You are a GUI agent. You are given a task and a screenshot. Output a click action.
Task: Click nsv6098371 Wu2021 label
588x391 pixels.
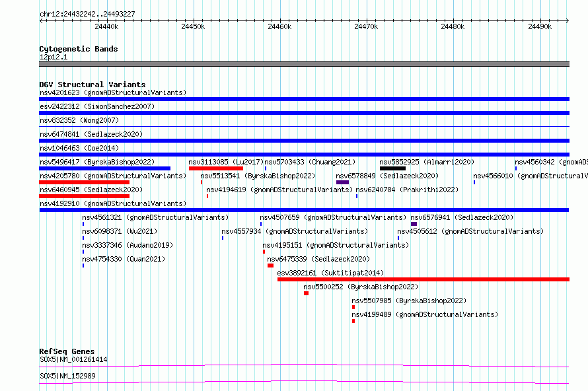coord(120,231)
